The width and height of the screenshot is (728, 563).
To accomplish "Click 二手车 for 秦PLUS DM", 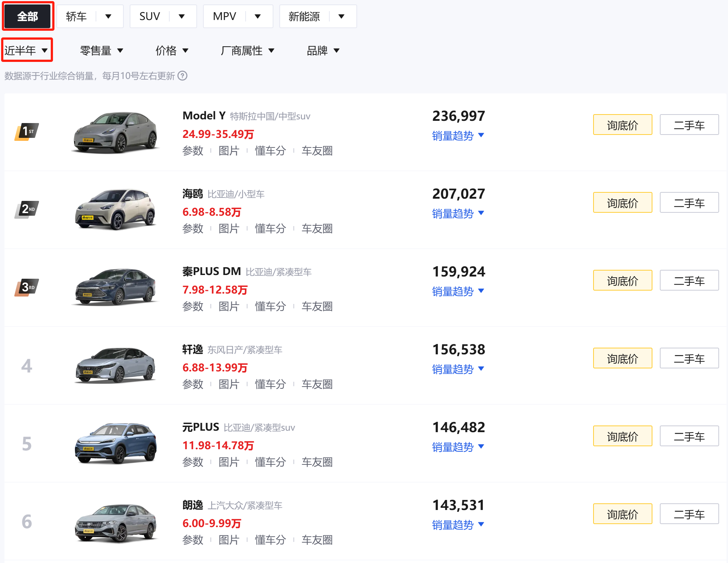I will [689, 281].
